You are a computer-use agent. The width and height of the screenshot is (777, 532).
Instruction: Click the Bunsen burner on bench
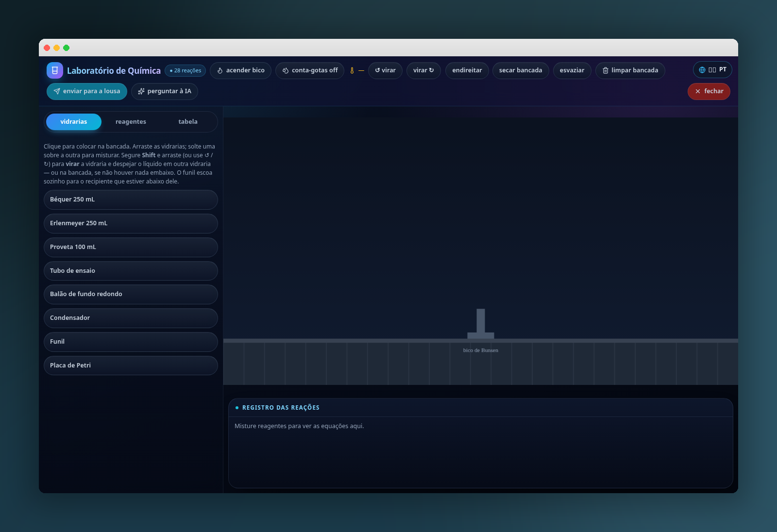[x=481, y=324]
